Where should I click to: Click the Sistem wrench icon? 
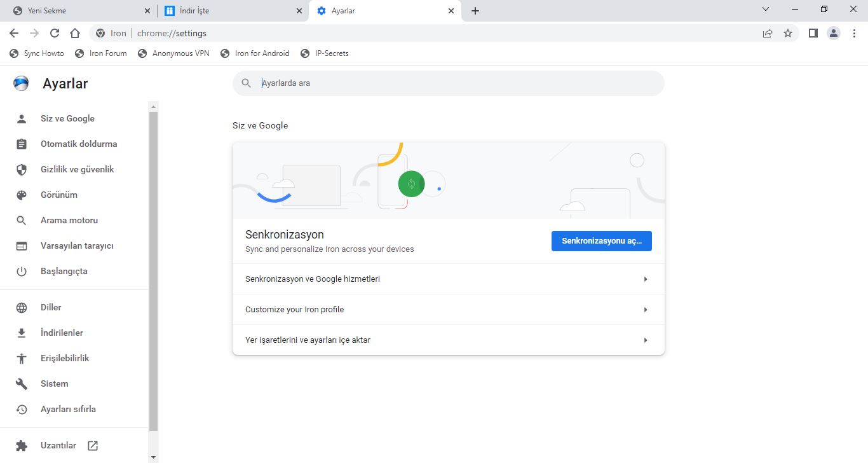(22, 384)
